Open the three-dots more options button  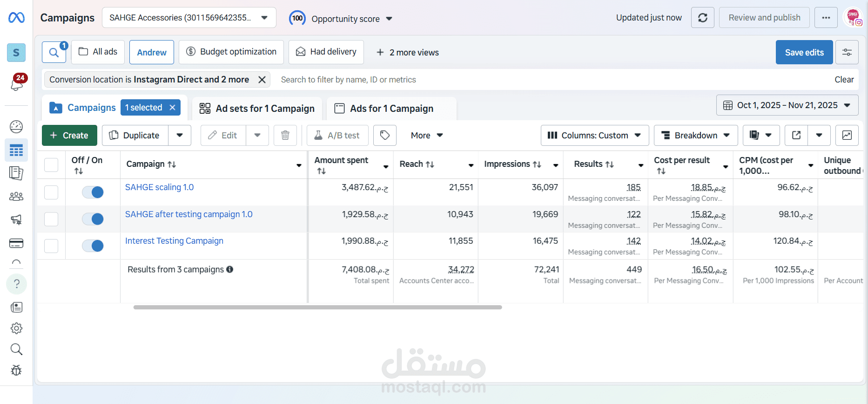pyautogui.click(x=826, y=18)
